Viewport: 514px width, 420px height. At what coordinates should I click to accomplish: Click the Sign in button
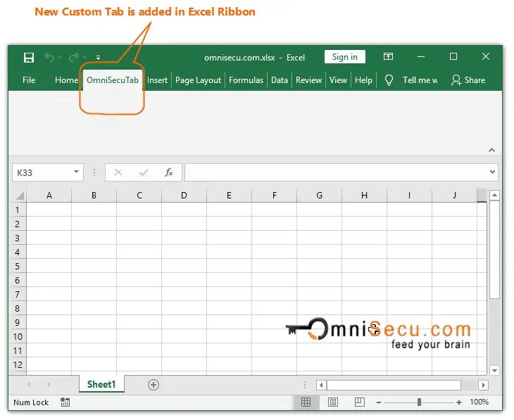pyautogui.click(x=344, y=57)
